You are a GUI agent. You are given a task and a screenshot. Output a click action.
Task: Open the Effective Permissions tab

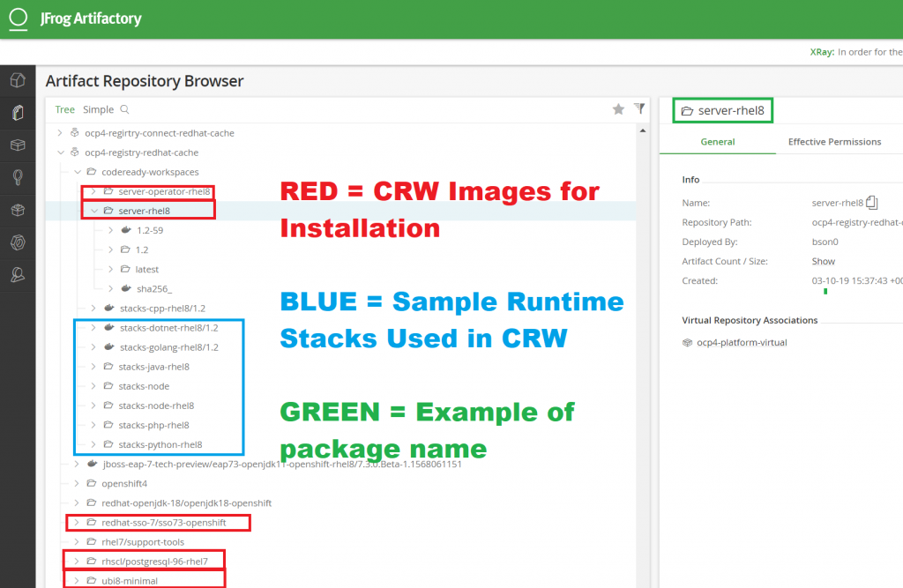point(834,141)
